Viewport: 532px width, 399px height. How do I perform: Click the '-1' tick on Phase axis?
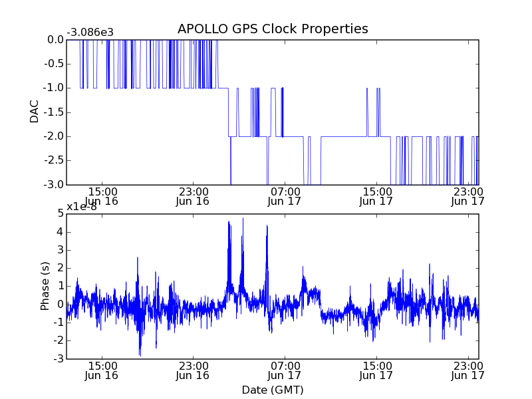(x=59, y=323)
